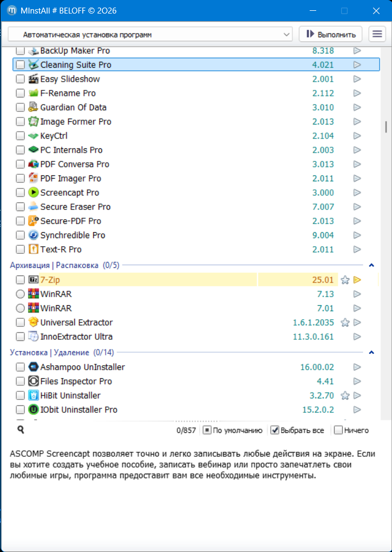Image resolution: width=392 pixels, height=552 pixels.
Task: Toggle the 'Выбрать все' checkbox
Action: [x=275, y=430]
